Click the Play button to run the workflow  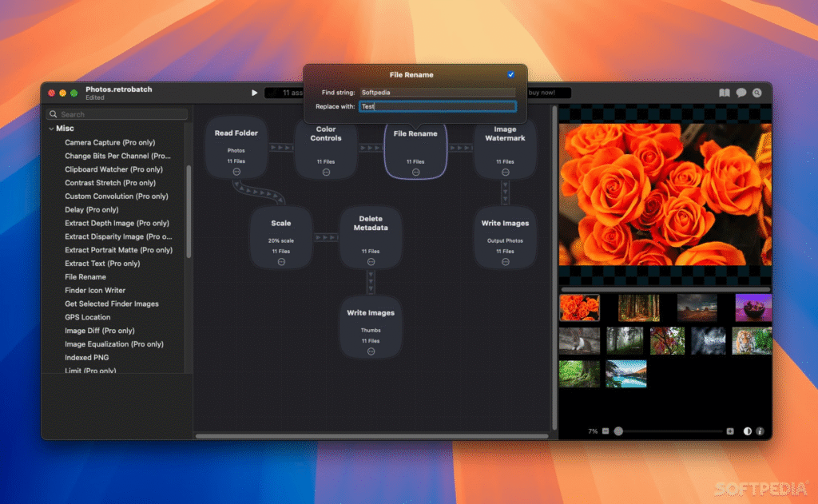coord(254,93)
